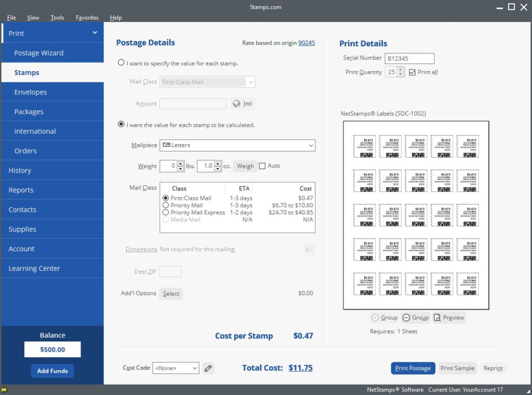Click the Weigh button
This screenshot has width=532, height=395.
click(245, 166)
